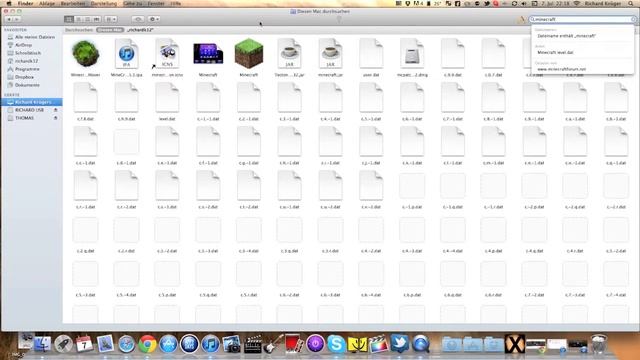Click the Quick Look eye button
Viewport: 640px width, 360px height.
click(x=138, y=19)
